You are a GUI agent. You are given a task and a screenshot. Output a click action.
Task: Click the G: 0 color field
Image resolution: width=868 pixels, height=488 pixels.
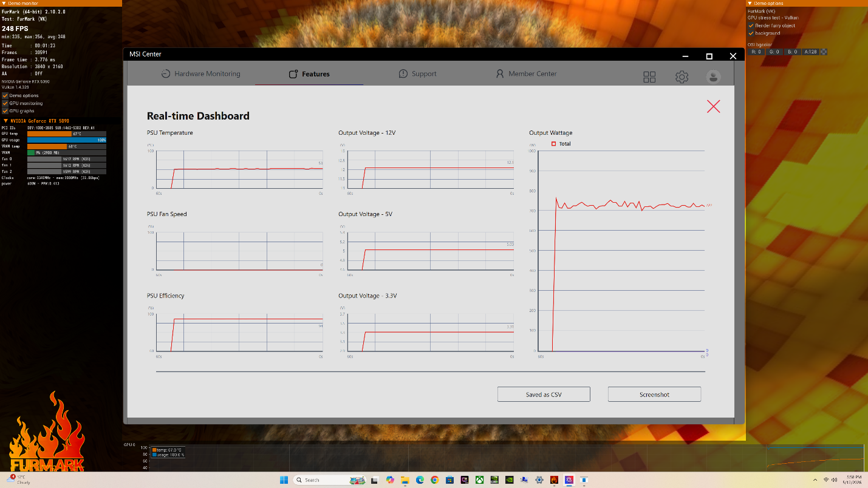coord(774,52)
